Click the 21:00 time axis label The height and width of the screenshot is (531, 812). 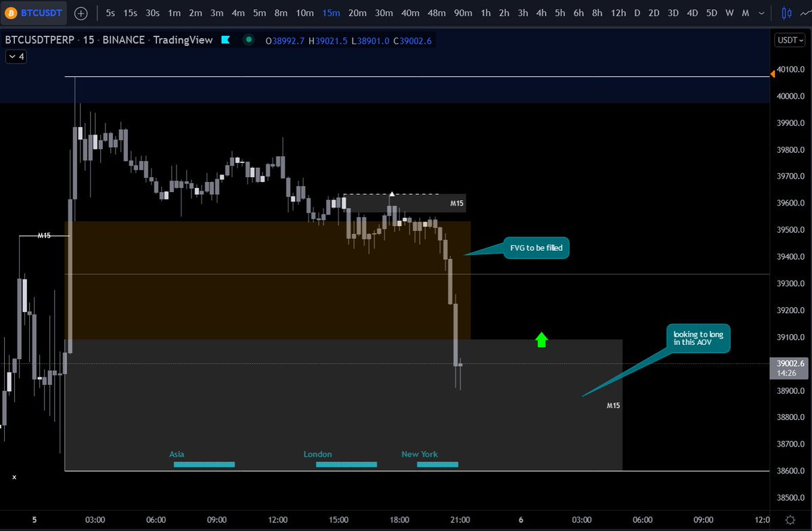460,520
